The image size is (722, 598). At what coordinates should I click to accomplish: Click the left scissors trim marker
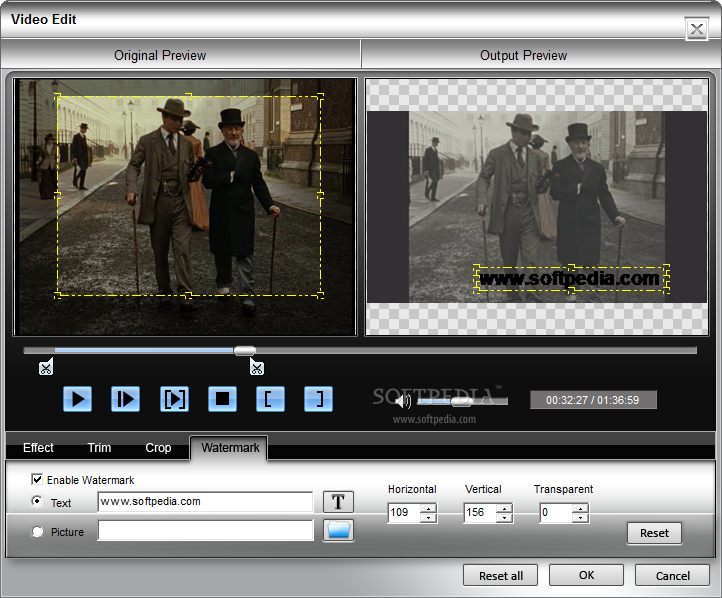[46, 367]
